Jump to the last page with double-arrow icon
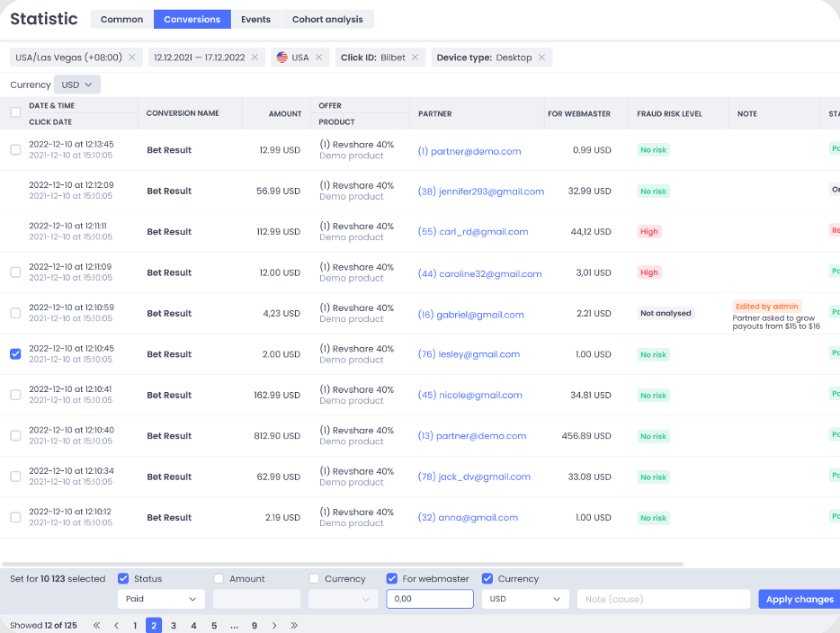Screen dimensions: 840x633 (x=294, y=624)
